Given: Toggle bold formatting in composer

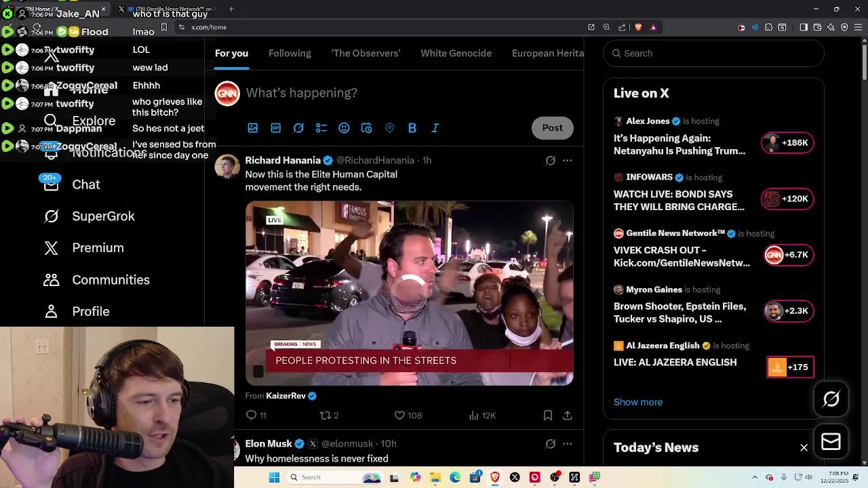Looking at the screenshot, I should 412,128.
